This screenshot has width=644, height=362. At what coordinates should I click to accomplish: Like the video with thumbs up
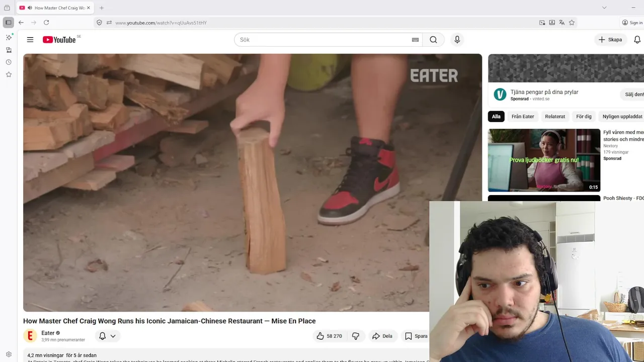point(329,336)
